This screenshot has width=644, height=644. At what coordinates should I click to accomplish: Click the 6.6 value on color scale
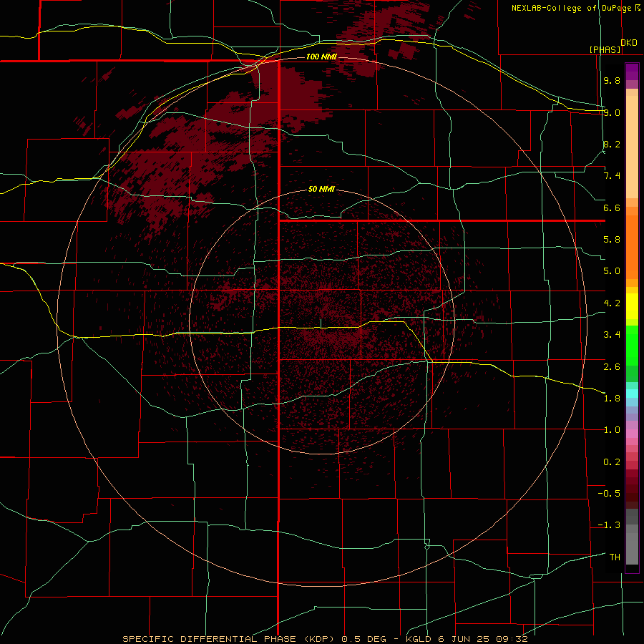pyautogui.click(x=612, y=208)
